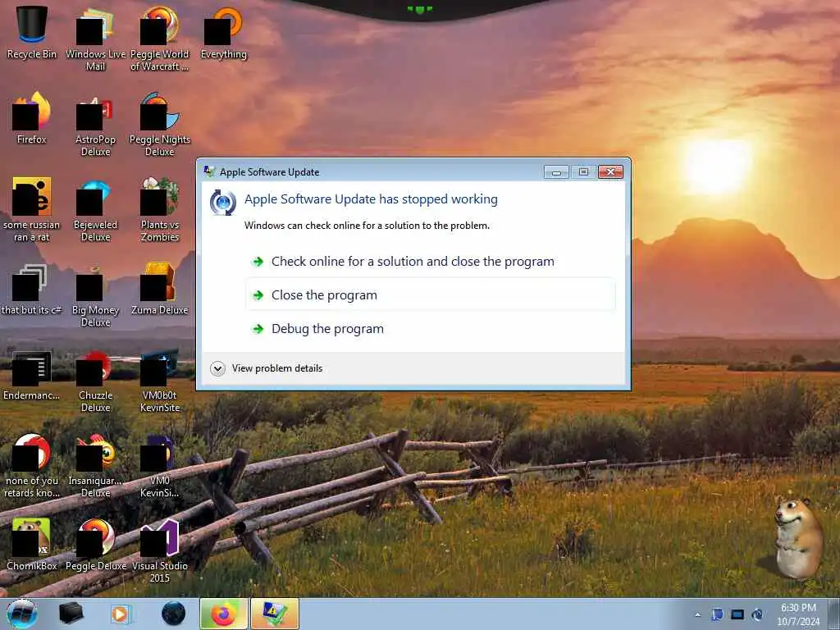The width and height of the screenshot is (840, 630).
Task: Click the hamster desktop pet
Action: point(798,537)
